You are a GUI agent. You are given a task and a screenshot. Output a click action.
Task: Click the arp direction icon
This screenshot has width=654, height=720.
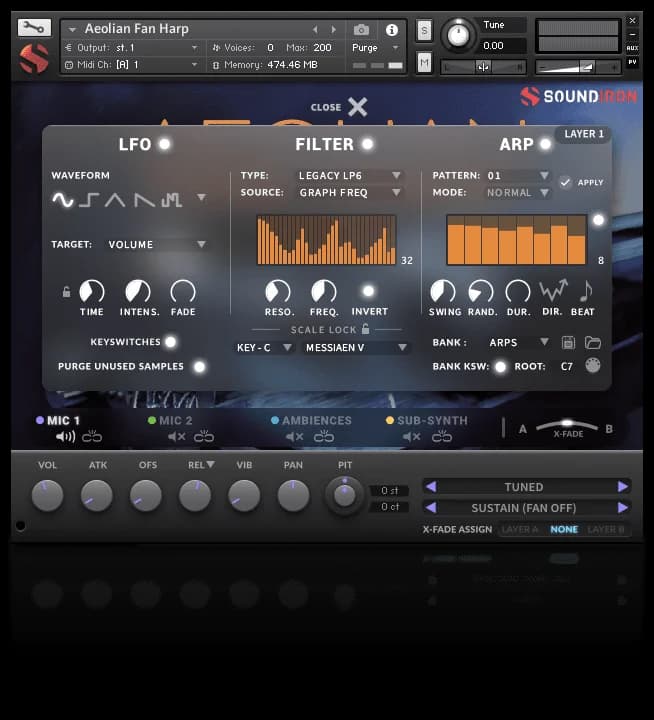[553, 291]
